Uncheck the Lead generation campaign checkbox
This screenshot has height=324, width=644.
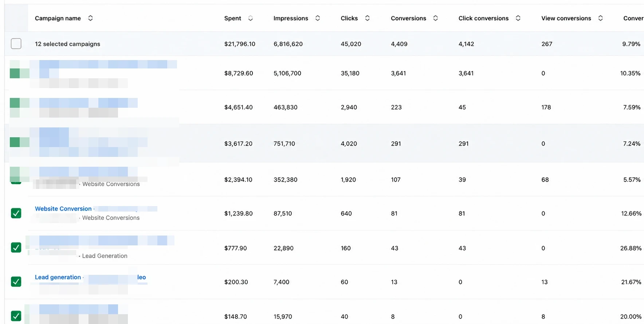coord(16,281)
